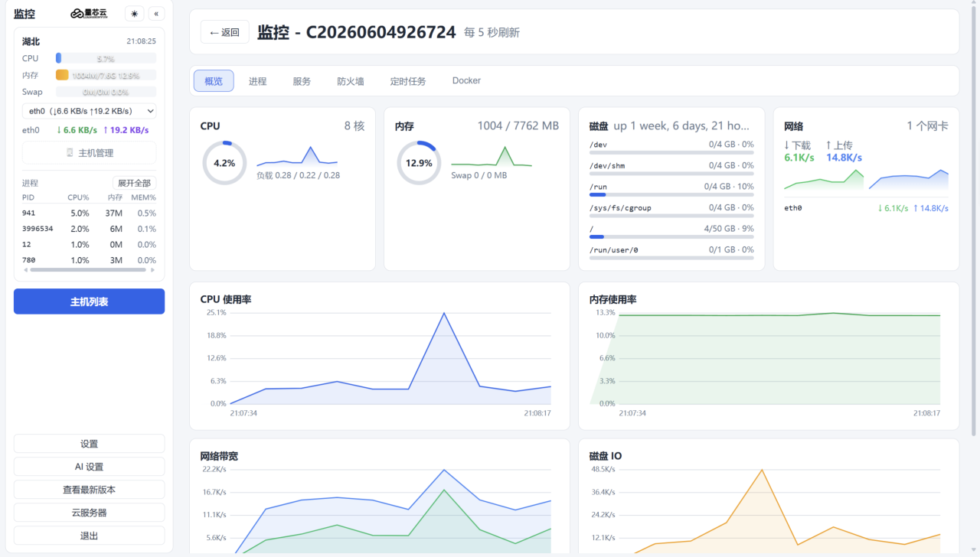Image resolution: width=980 pixels, height=557 pixels.
Task: Open 设置 settings in the sidebar
Action: (89, 444)
